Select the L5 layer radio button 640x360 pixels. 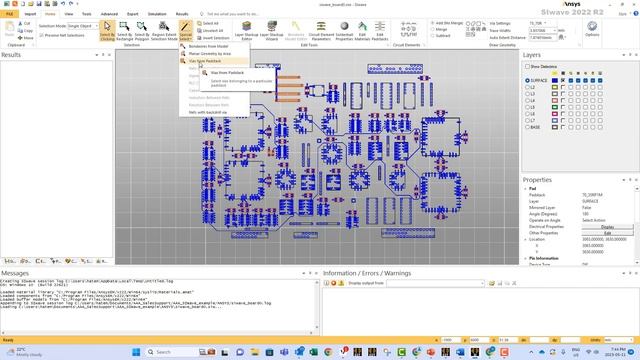[527, 107]
